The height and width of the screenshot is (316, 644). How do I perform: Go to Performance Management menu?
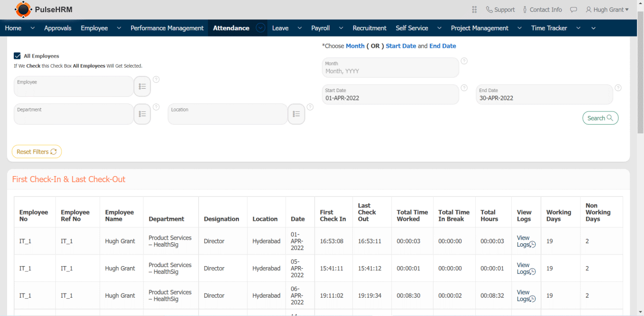coord(167,28)
